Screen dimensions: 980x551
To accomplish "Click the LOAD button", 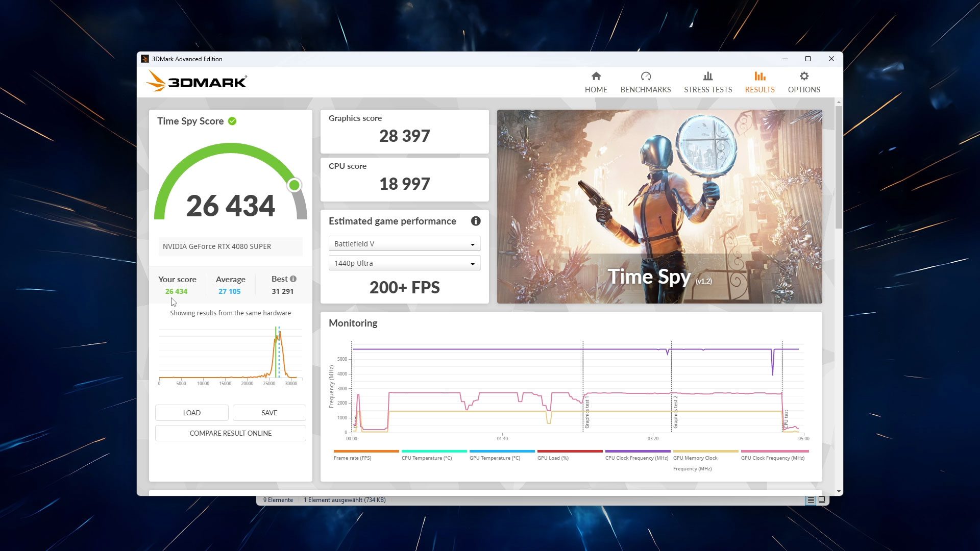I will click(x=192, y=413).
